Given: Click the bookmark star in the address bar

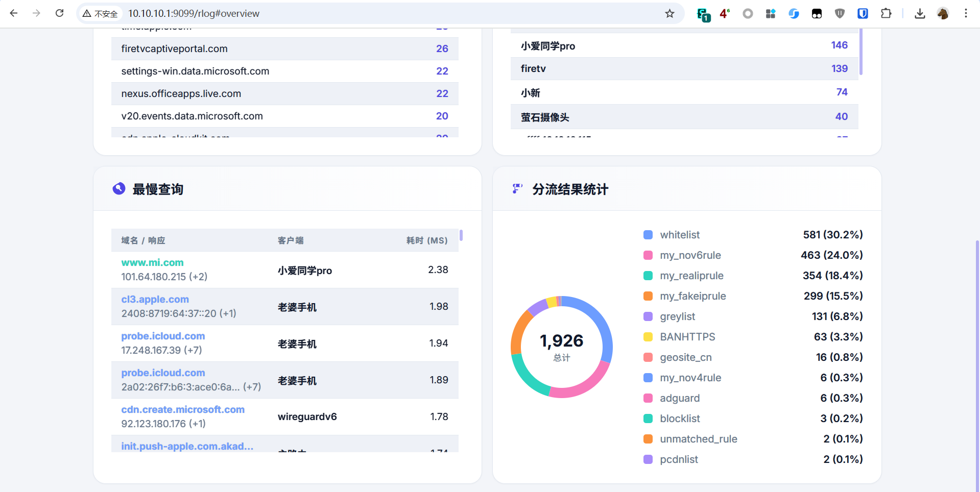Looking at the screenshot, I should pos(670,13).
